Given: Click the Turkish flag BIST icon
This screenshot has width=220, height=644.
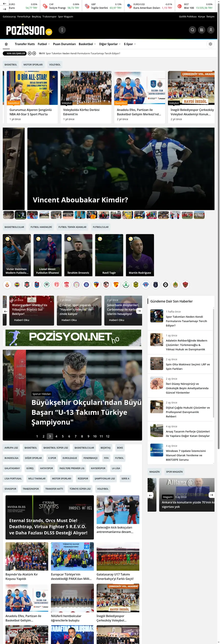Looking at the screenshot, I should click(179, 6).
